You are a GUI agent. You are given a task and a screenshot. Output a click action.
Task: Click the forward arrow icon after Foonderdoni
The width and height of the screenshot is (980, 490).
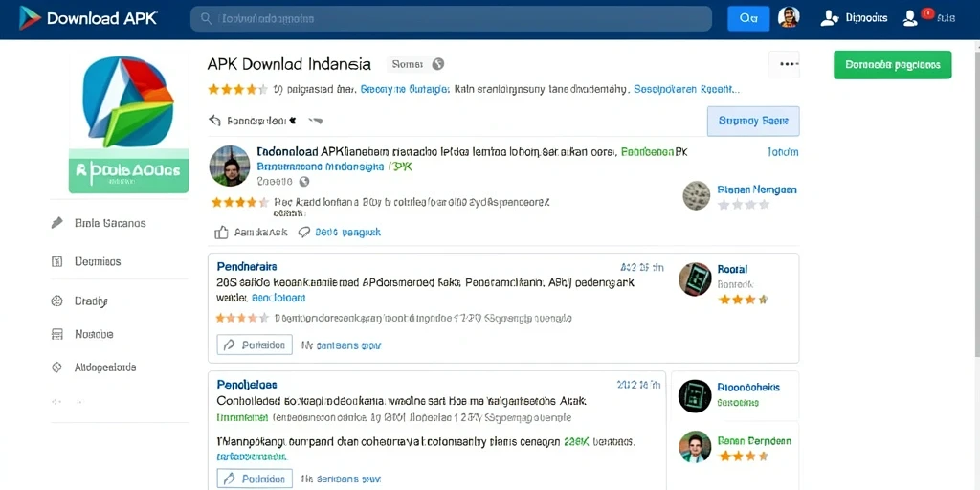pos(315,120)
